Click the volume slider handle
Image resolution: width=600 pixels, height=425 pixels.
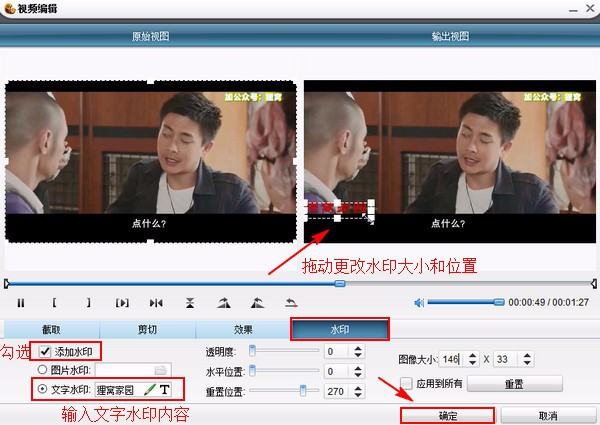(x=499, y=302)
